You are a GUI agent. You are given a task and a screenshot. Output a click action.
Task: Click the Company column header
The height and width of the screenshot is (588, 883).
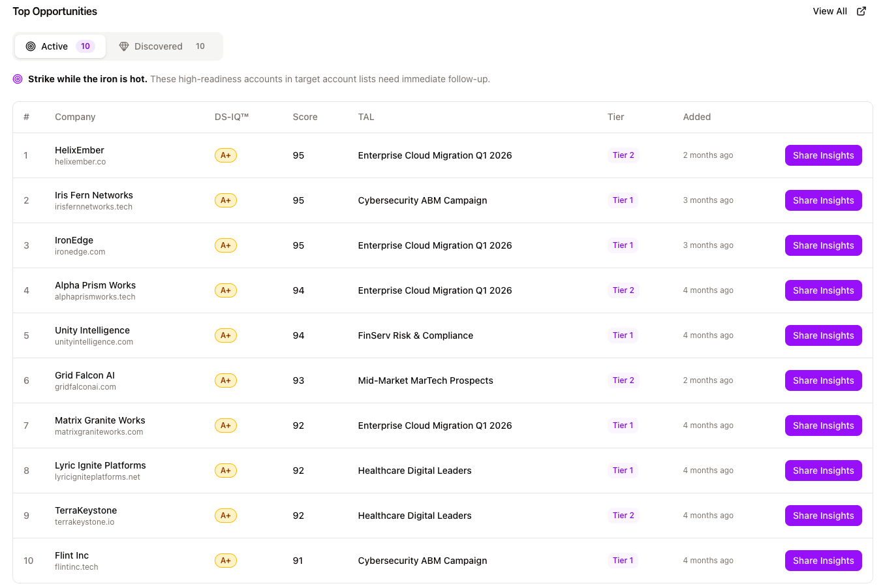click(75, 117)
